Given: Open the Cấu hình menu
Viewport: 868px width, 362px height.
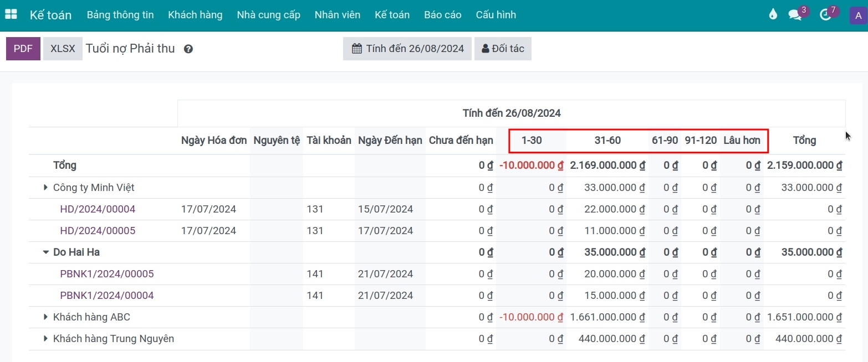Looking at the screenshot, I should [496, 15].
